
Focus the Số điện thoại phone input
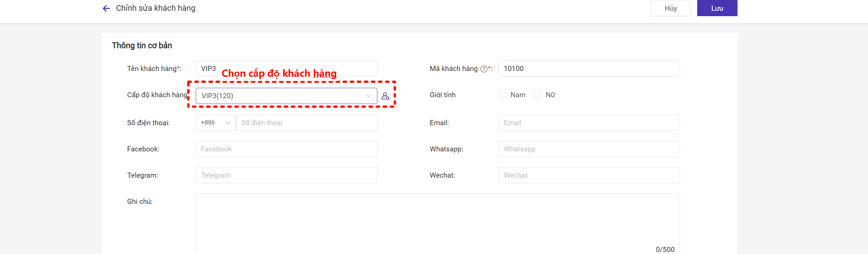[x=306, y=122]
